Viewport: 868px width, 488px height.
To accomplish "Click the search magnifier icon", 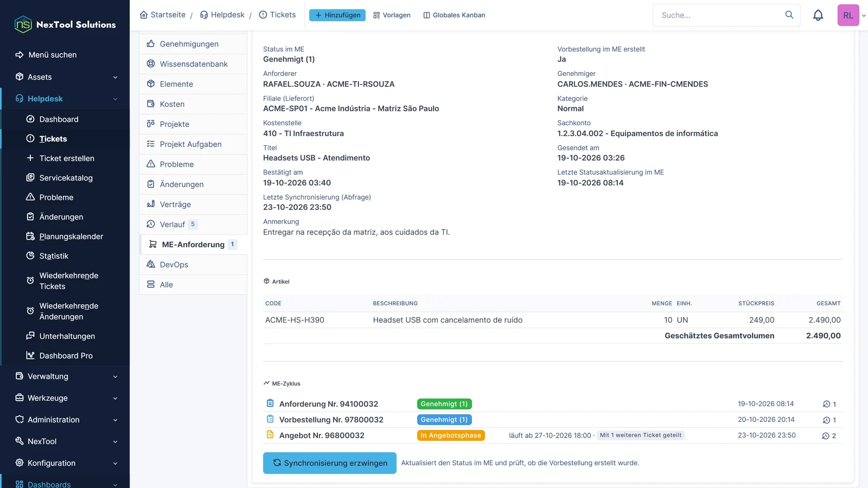I will click(789, 15).
